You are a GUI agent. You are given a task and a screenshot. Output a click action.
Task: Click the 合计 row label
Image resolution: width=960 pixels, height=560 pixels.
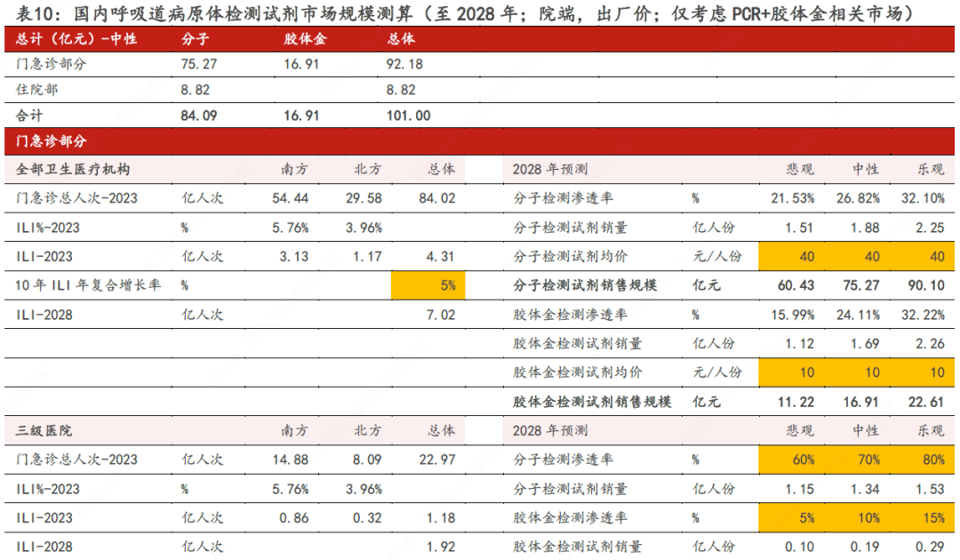[x=29, y=116]
